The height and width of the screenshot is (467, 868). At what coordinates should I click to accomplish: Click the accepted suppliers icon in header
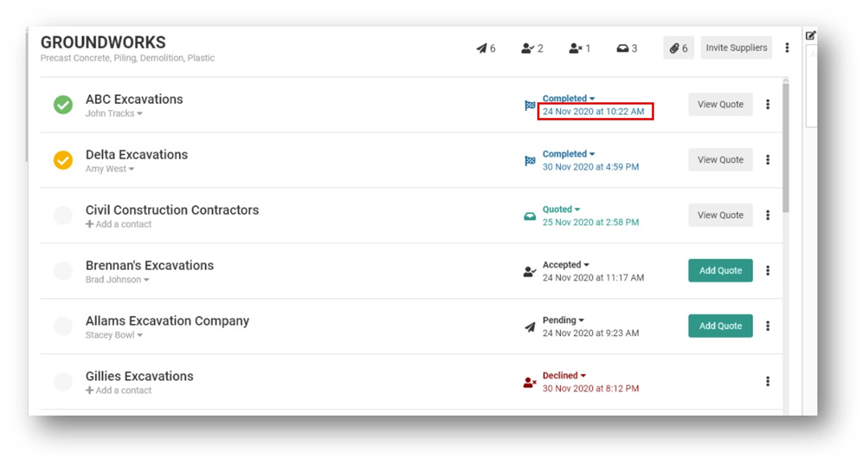coord(528,48)
